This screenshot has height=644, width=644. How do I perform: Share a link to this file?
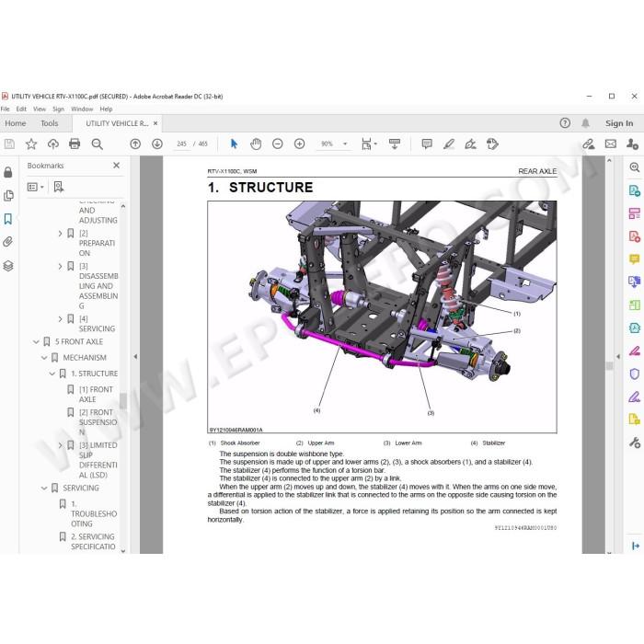(x=589, y=144)
